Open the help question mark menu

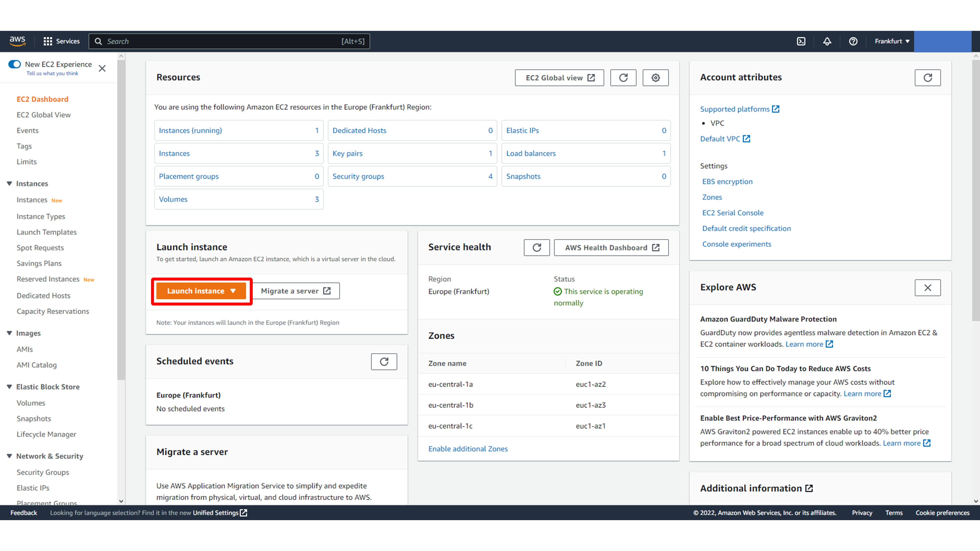pyautogui.click(x=853, y=41)
